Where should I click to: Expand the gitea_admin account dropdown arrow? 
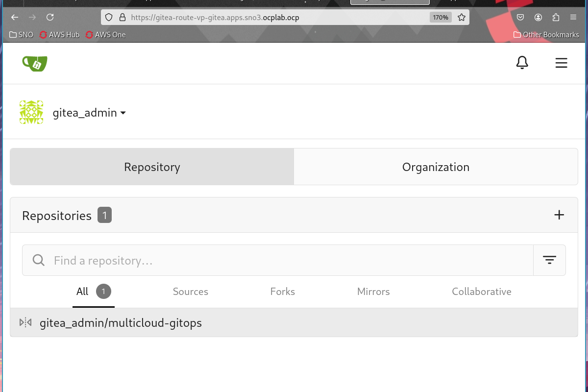tap(123, 113)
